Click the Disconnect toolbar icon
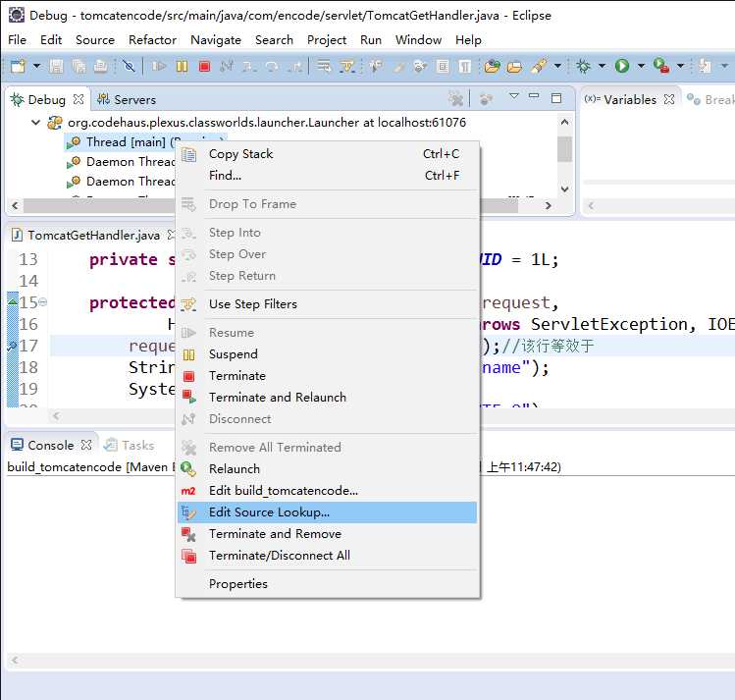 [227, 66]
